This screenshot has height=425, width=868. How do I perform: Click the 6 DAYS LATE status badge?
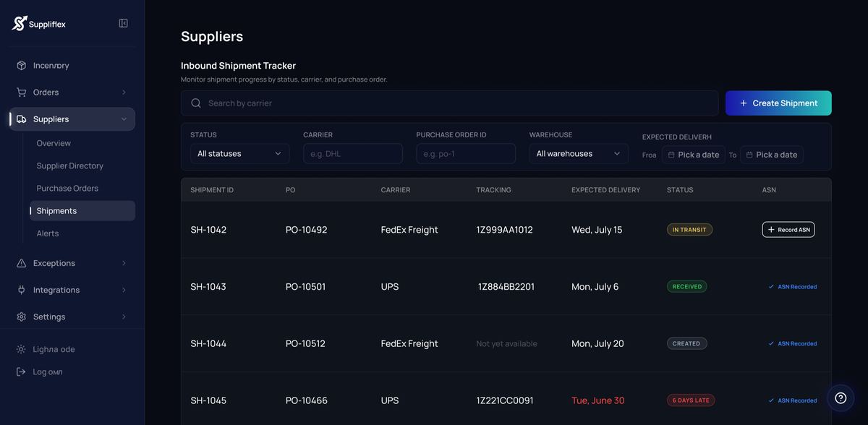(x=691, y=400)
